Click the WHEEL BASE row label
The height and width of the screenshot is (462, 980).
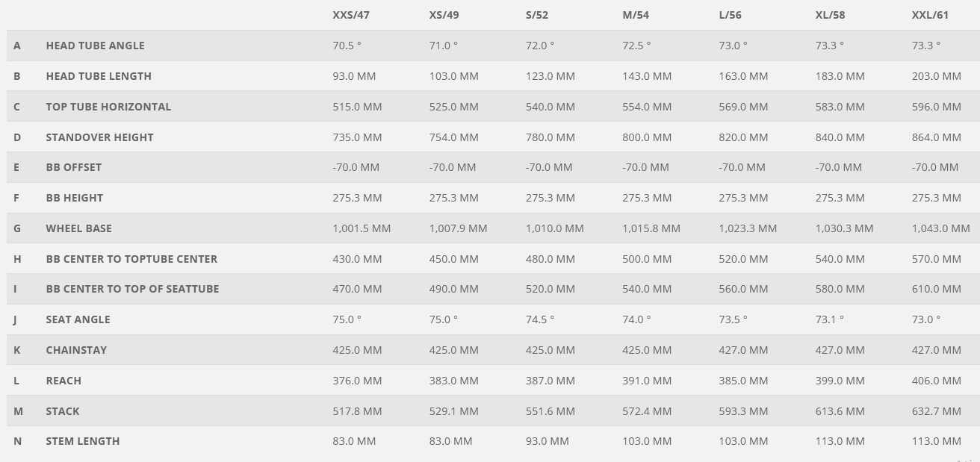[x=78, y=228]
